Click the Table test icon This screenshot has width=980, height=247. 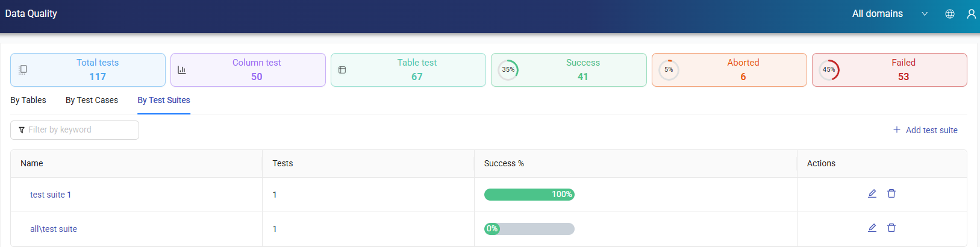(342, 70)
